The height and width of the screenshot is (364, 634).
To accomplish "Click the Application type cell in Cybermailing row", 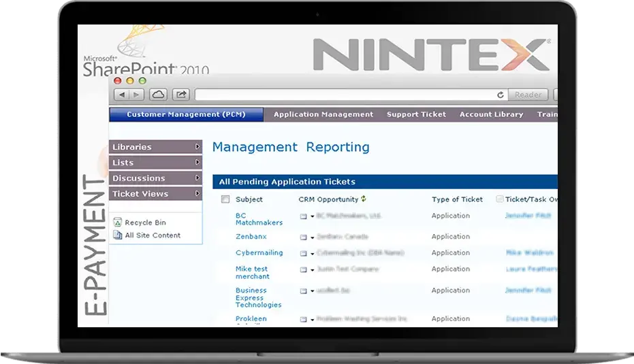I will click(x=450, y=252).
